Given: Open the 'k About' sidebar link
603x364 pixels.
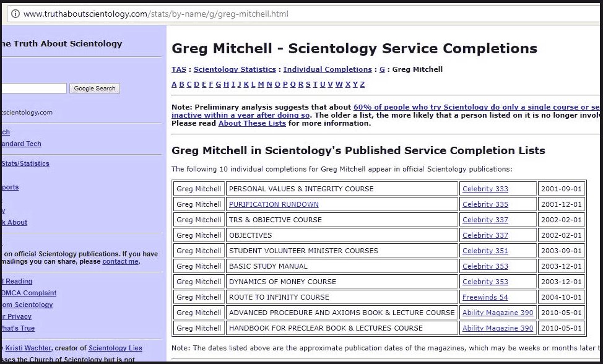Looking at the screenshot, I should pos(14,223).
